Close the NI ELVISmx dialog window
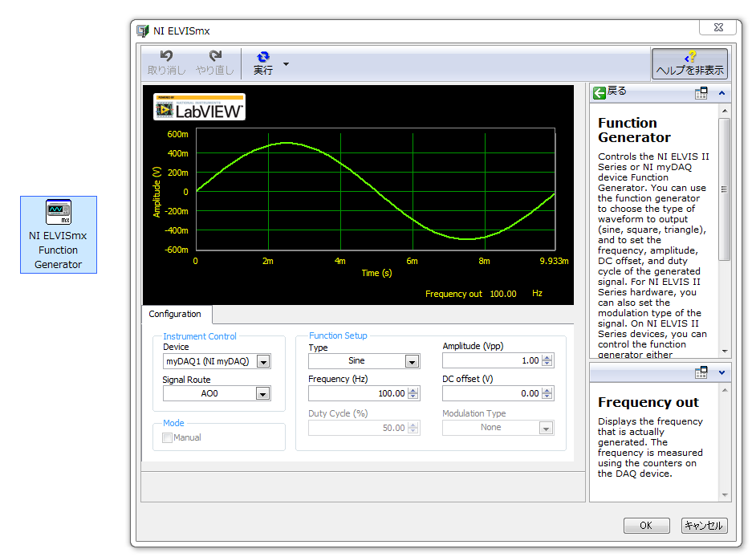Viewport: 756px width, 557px height. 718,27
